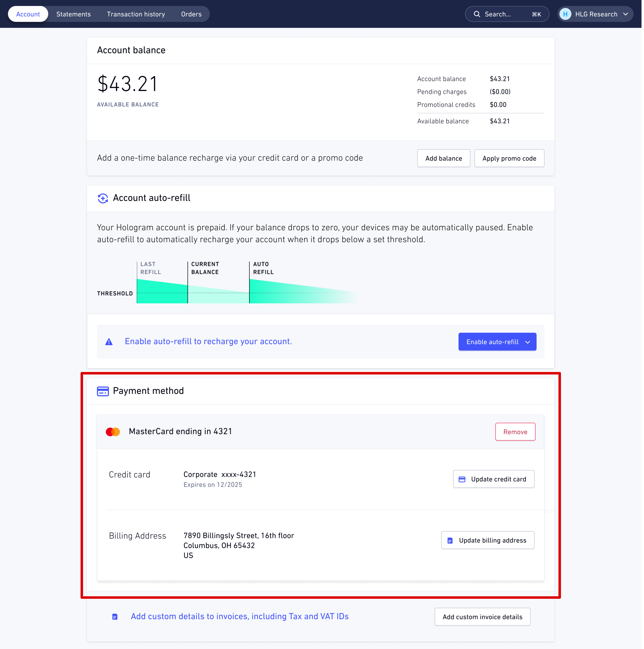The width and height of the screenshot is (644, 649).
Task: Switch to the Statements tab
Action: [74, 14]
